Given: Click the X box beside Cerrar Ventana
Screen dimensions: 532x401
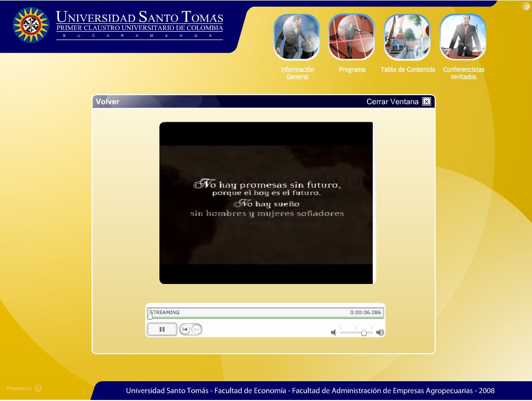Looking at the screenshot, I should (x=426, y=101).
